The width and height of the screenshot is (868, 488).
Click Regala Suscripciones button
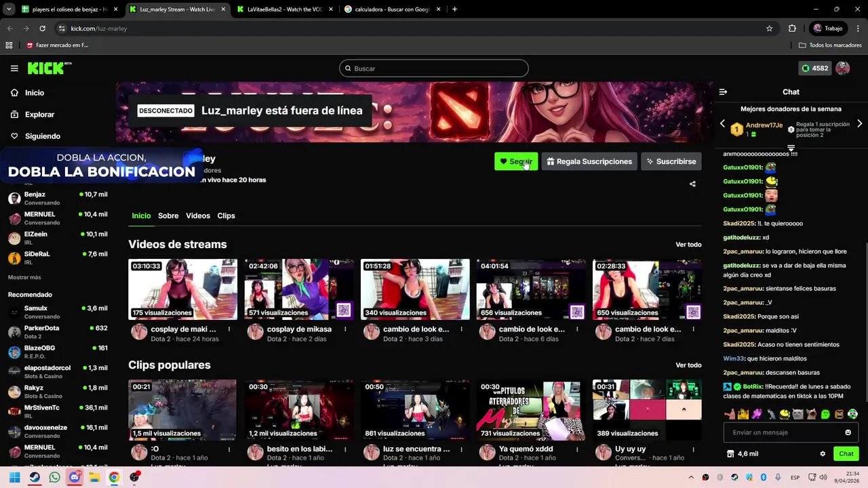[589, 161]
